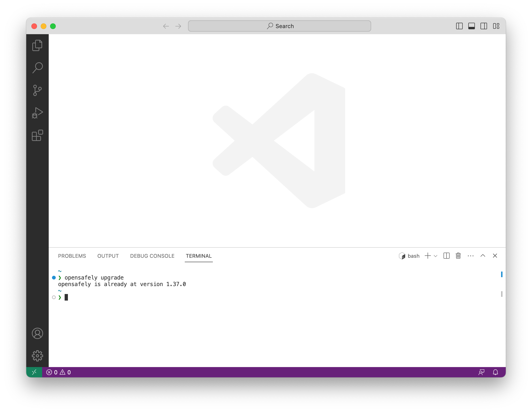Open Source Control view
532x412 pixels.
pyautogui.click(x=37, y=90)
